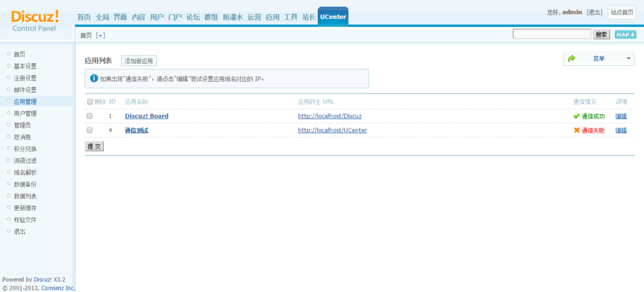Viewport: 644px width, 292px height.
Task: Click 编辑 for the Discuz! Board row
Action: pos(621,116)
